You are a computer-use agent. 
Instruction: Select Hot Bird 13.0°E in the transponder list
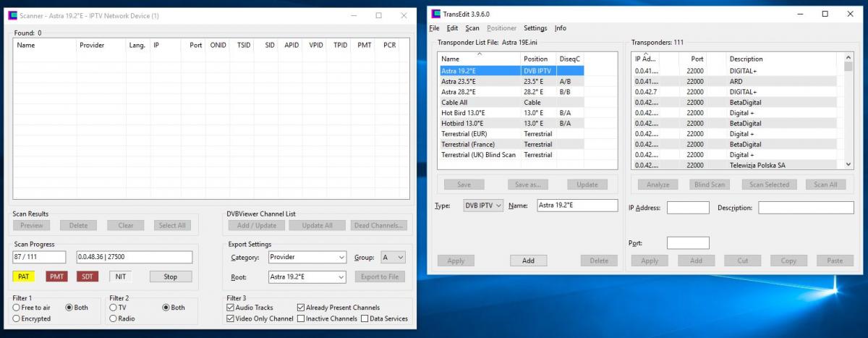(x=464, y=113)
